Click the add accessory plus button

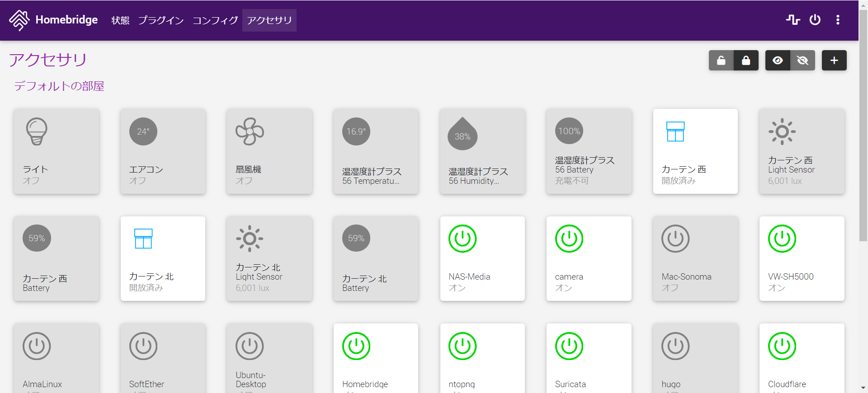pos(834,61)
